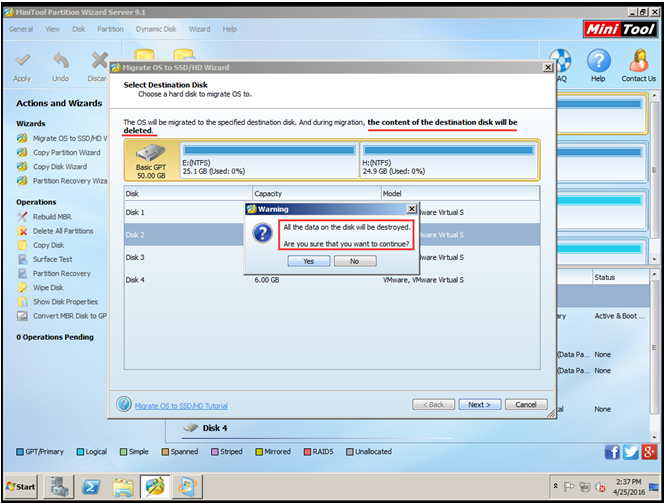Open PowerShell from taskbar
This screenshot has height=504, width=665.
coord(91,487)
